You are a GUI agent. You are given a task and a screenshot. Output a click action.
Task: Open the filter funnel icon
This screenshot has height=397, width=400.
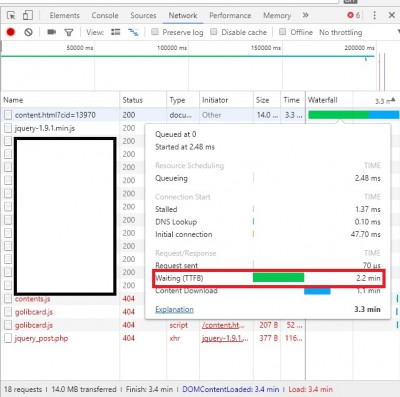pyautogui.click(x=69, y=32)
